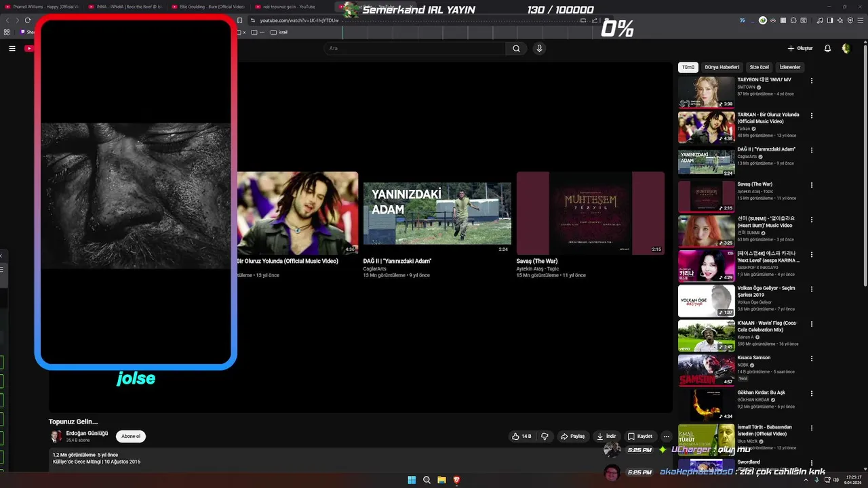Click the taskbar clock and date
The width and height of the screenshot is (868, 488).
(852, 480)
